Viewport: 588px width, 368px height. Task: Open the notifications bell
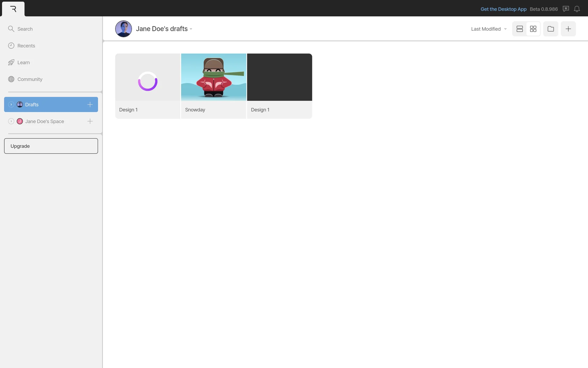coord(577,9)
